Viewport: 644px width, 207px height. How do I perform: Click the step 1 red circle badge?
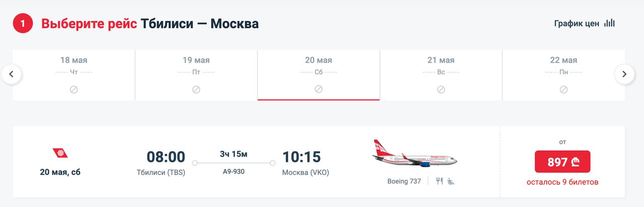[x=23, y=24]
